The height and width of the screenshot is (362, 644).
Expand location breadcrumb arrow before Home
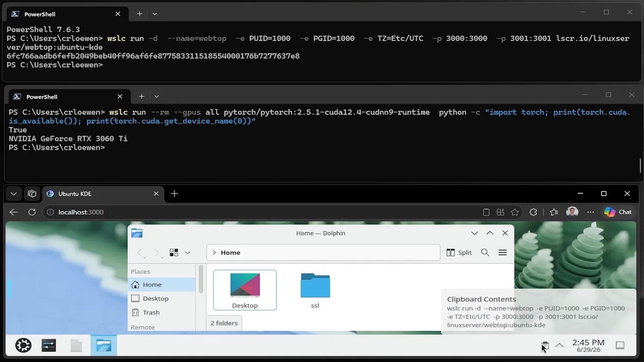214,253
